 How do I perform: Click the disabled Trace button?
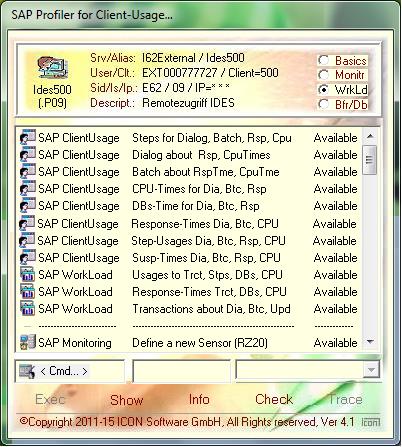(345, 399)
